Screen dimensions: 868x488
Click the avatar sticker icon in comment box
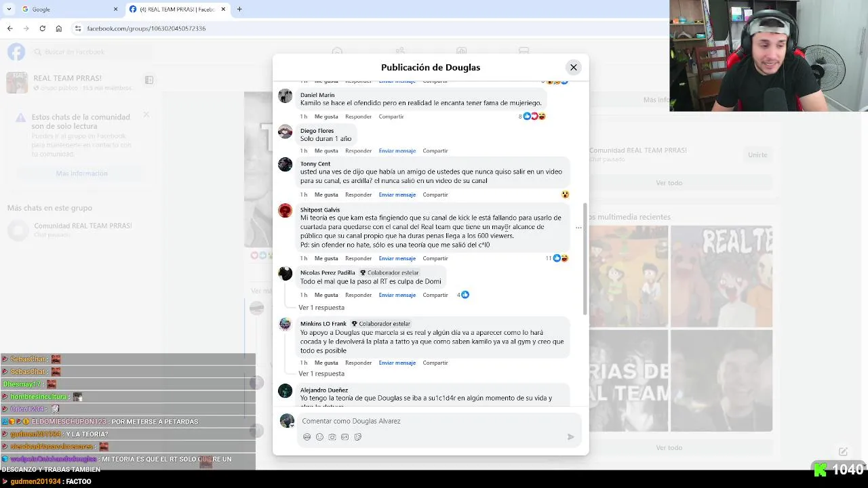pyautogui.click(x=307, y=437)
